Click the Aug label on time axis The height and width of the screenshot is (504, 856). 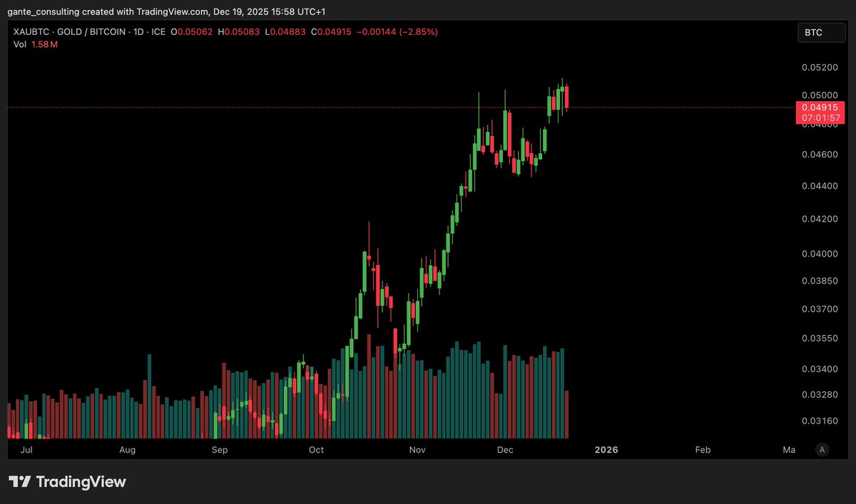(128, 450)
